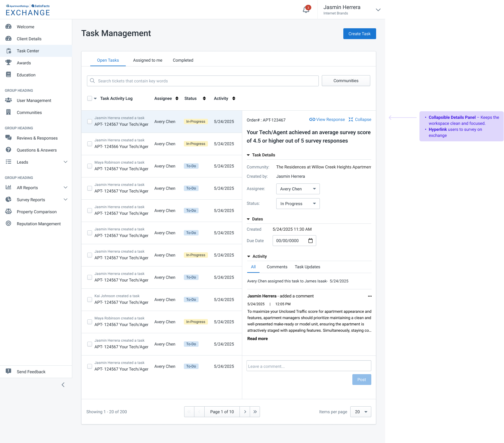The height and width of the screenshot is (443, 504).
Task: Toggle the select-all checkbox in the table header
Action: [x=90, y=98]
